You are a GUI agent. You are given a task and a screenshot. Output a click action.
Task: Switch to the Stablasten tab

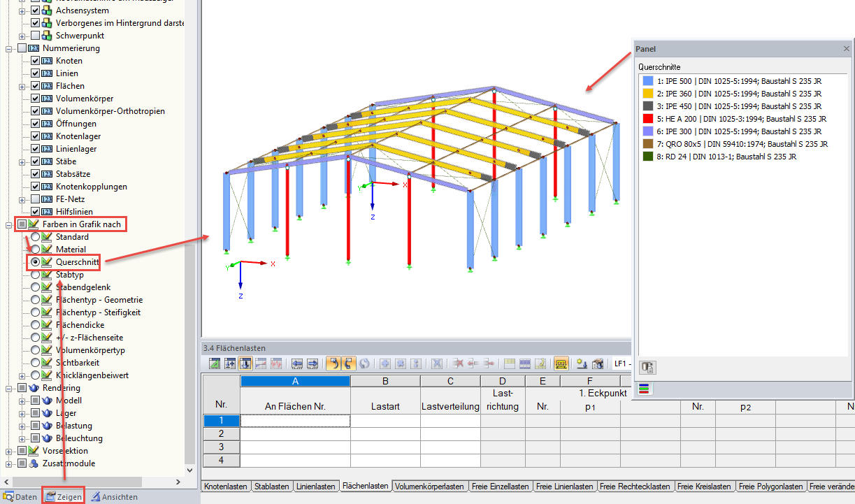[271, 487]
